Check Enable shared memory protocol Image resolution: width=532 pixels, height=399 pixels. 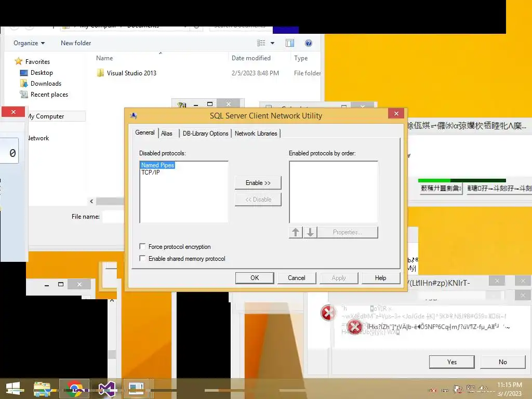point(142,258)
